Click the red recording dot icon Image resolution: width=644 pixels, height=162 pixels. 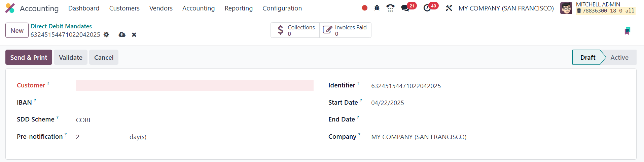coord(364,8)
